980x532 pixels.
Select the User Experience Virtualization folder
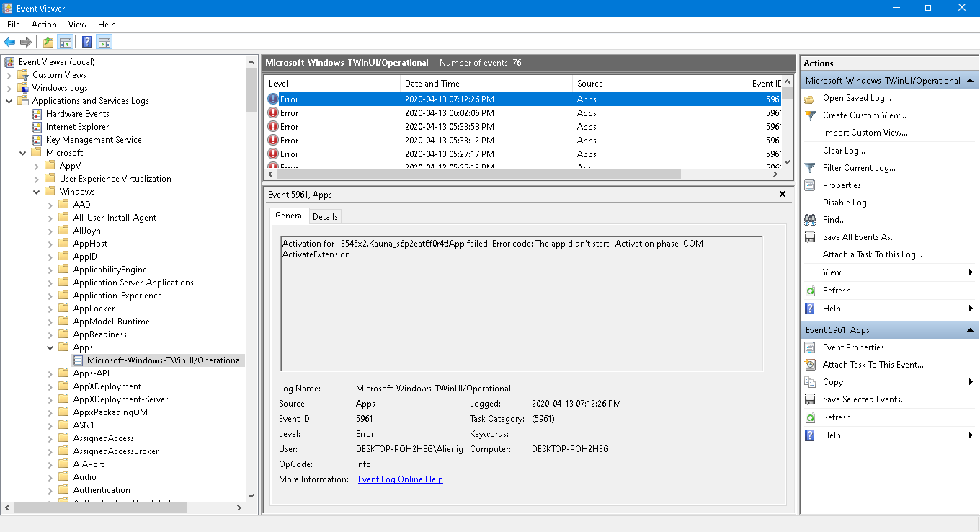[x=115, y=179]
